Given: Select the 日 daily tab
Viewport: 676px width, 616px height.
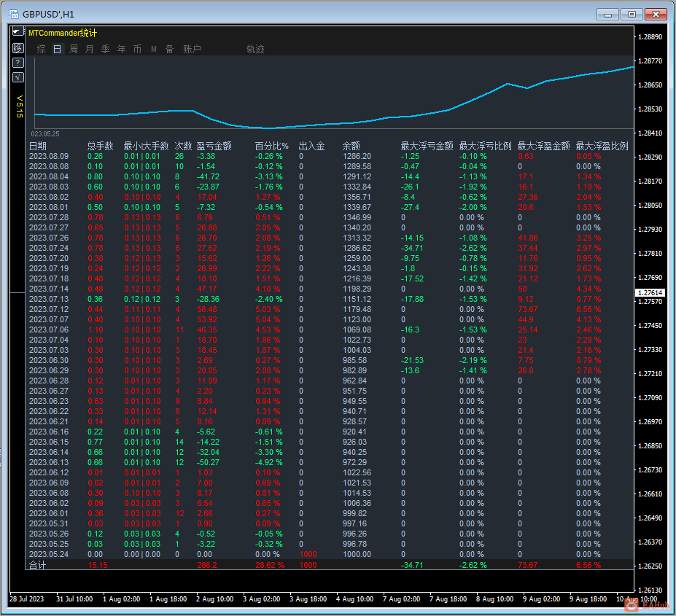Looking at the screenshot, I should [x=58, y=49].
